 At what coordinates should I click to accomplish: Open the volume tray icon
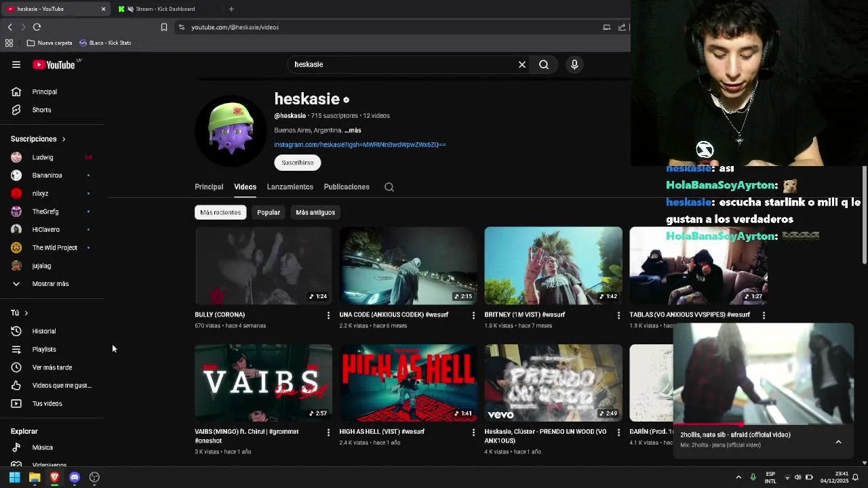click(x=797, y=477)
